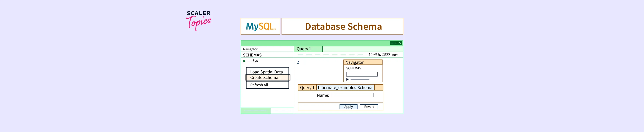The image size is (644, 132).
Task: Click the maximize window icon
Action: [396, 43]
